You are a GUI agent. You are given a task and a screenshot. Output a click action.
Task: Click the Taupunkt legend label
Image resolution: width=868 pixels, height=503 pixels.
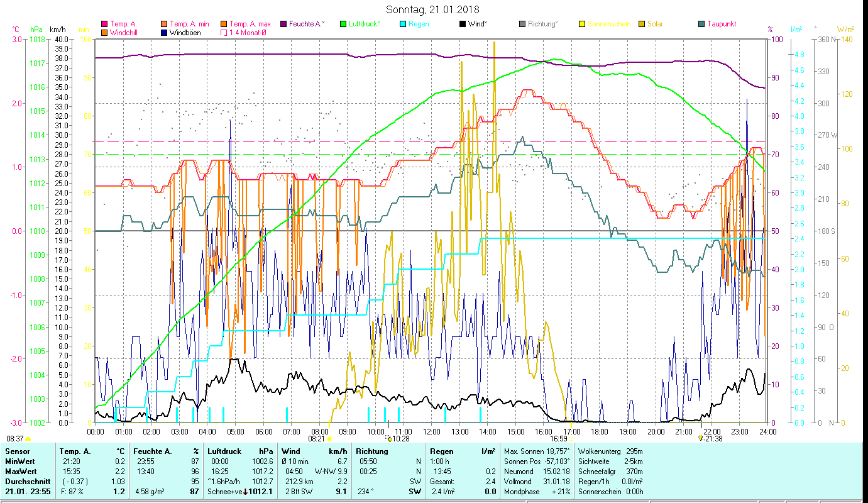point(722,25)
